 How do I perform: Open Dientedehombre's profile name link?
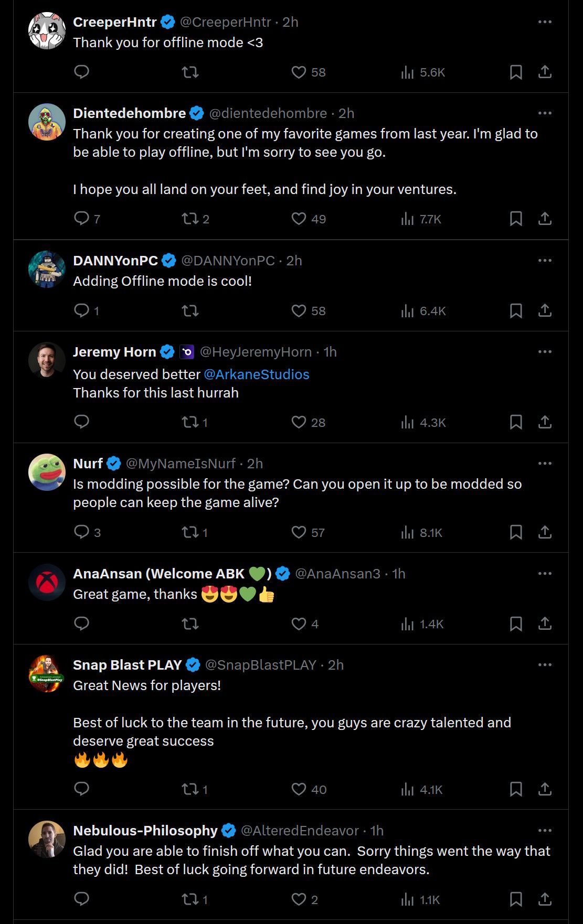point(129,113)
